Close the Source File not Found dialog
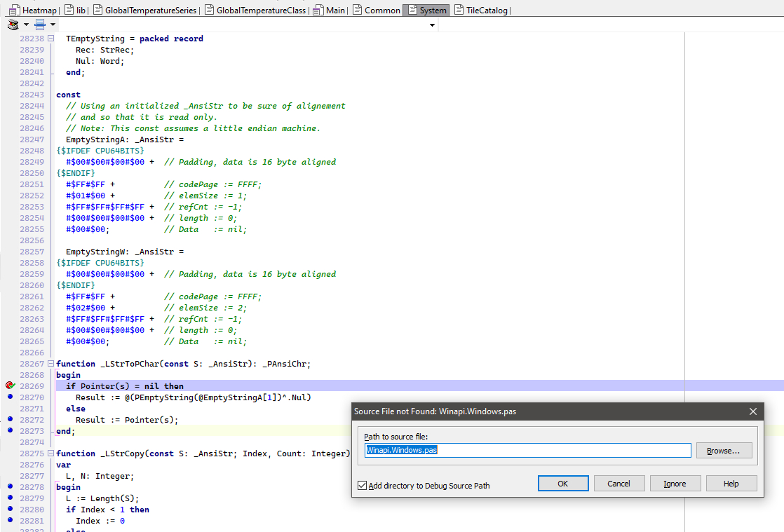Viewport: 784px width, 532px height. point(753,411)
